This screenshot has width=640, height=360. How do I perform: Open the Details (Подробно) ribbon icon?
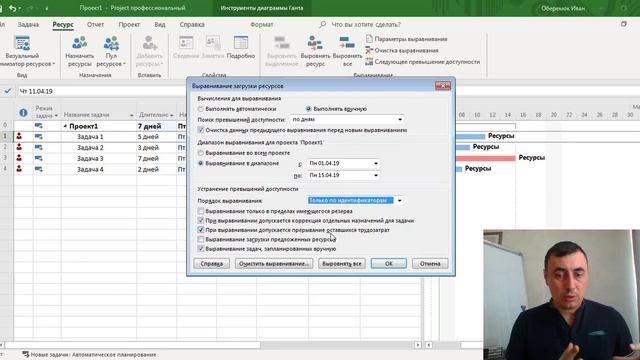click(241, 43)
